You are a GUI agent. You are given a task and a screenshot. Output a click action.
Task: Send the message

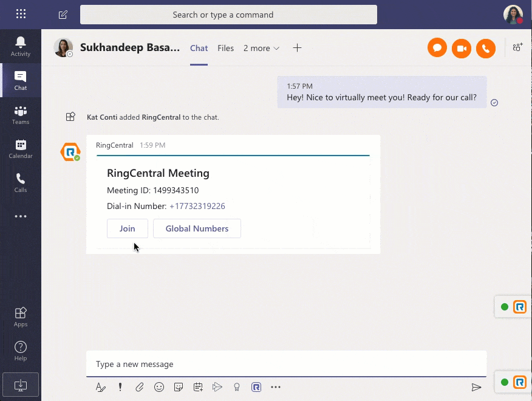tap(477, 387)
